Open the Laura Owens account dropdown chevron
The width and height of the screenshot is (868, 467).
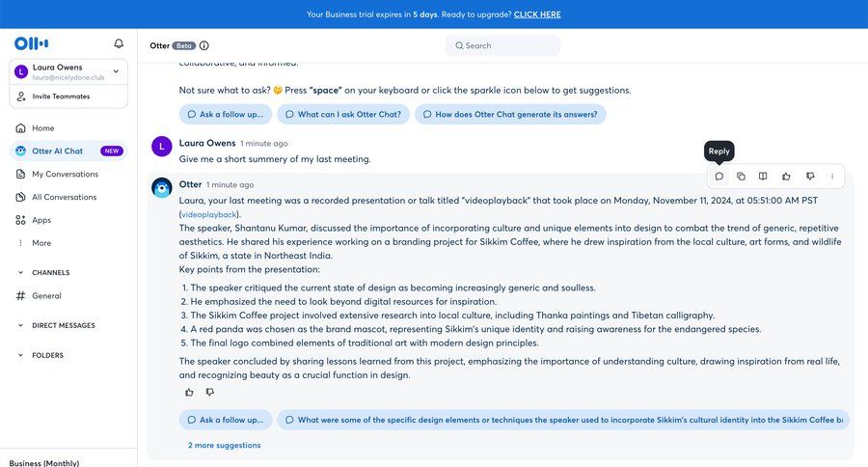pyautogui.click(x=116, y=71)
